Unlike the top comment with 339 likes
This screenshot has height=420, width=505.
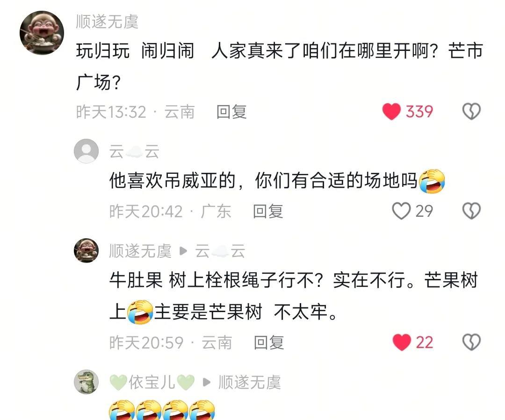click(392, 112)
